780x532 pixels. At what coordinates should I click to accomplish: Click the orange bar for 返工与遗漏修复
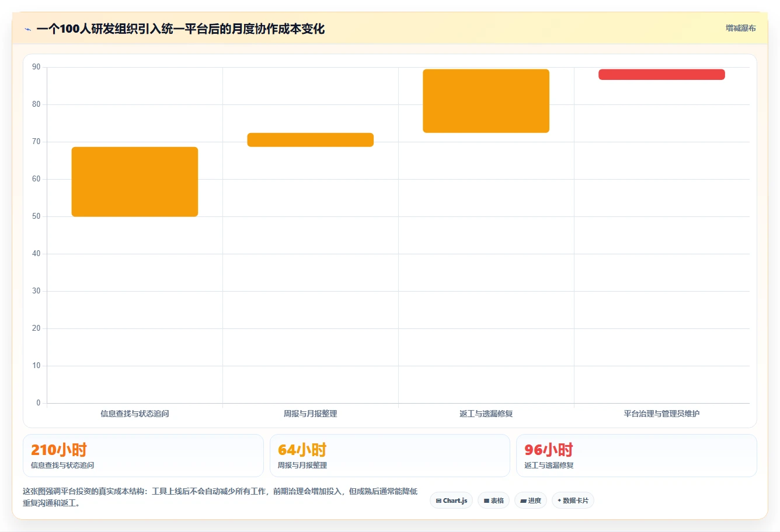(486, 101)
